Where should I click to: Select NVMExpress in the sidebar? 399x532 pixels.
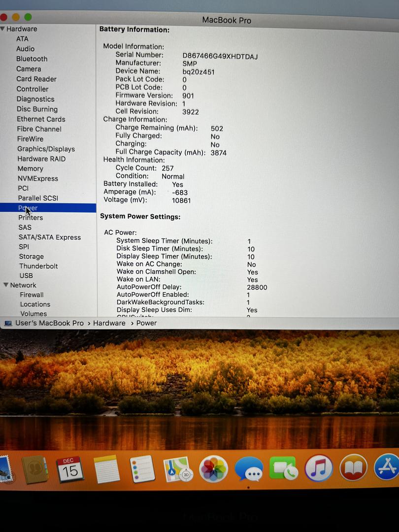(38, 178)
